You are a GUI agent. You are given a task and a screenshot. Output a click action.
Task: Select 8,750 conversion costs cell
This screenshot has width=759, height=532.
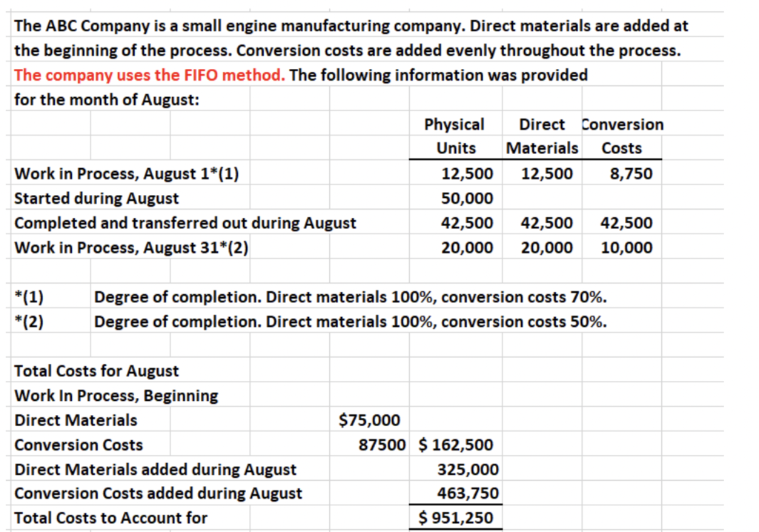pyautogui.click(x=632, y=173)
